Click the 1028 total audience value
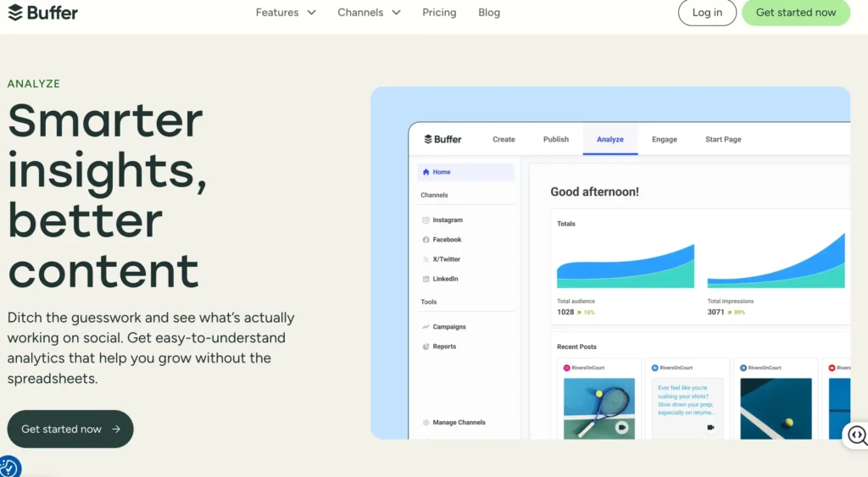This screenshot has width=868, height=477. [565, 312]
